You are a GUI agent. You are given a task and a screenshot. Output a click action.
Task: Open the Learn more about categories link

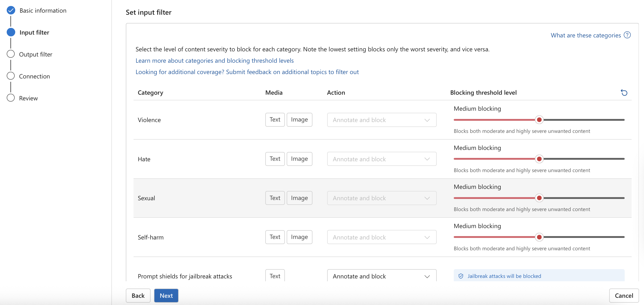click(214, 60)
